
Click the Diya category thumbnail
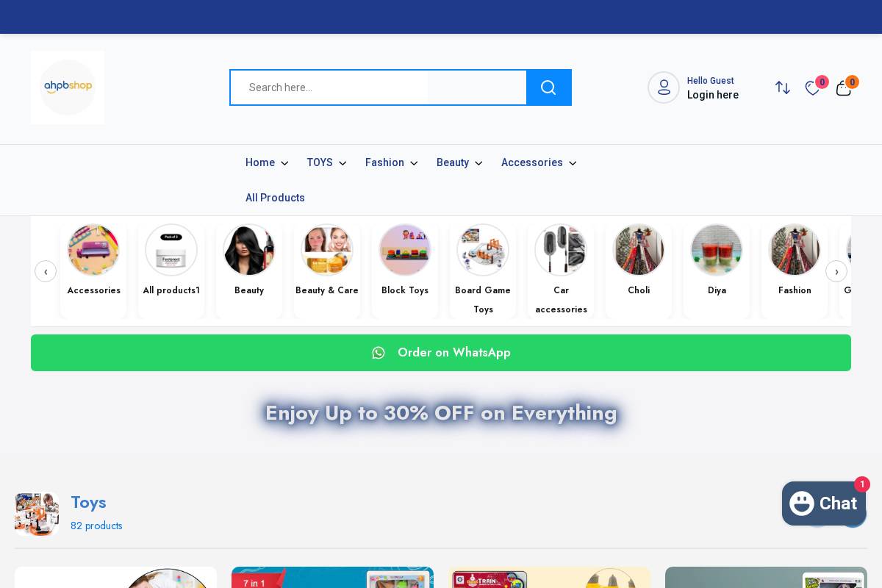[717, 250]
